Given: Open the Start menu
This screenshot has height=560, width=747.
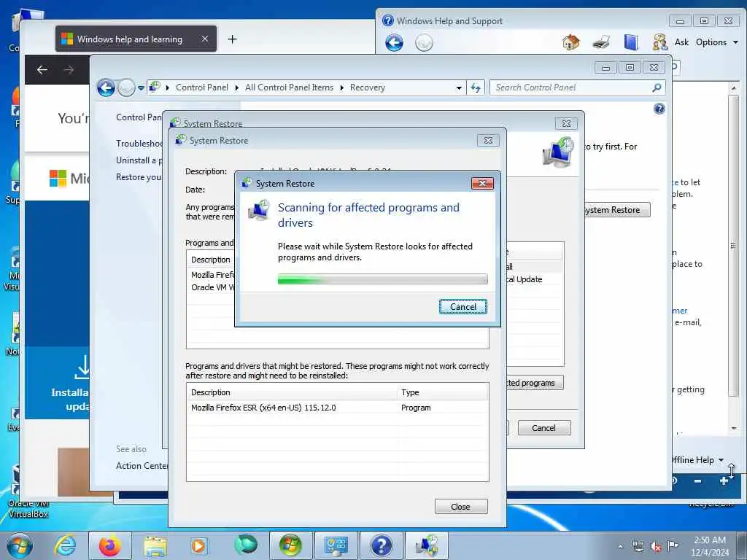Looking at the screenshot, I should [x=20, y=545].
